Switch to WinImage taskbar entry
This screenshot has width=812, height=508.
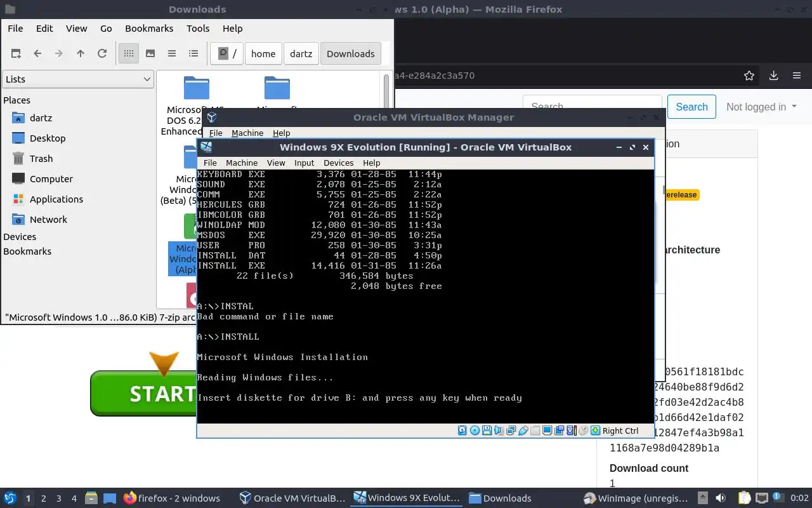pos(637,498)
